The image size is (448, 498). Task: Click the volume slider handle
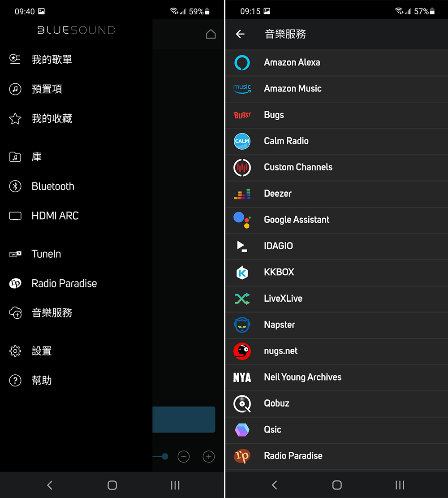[x=165, y=457]
